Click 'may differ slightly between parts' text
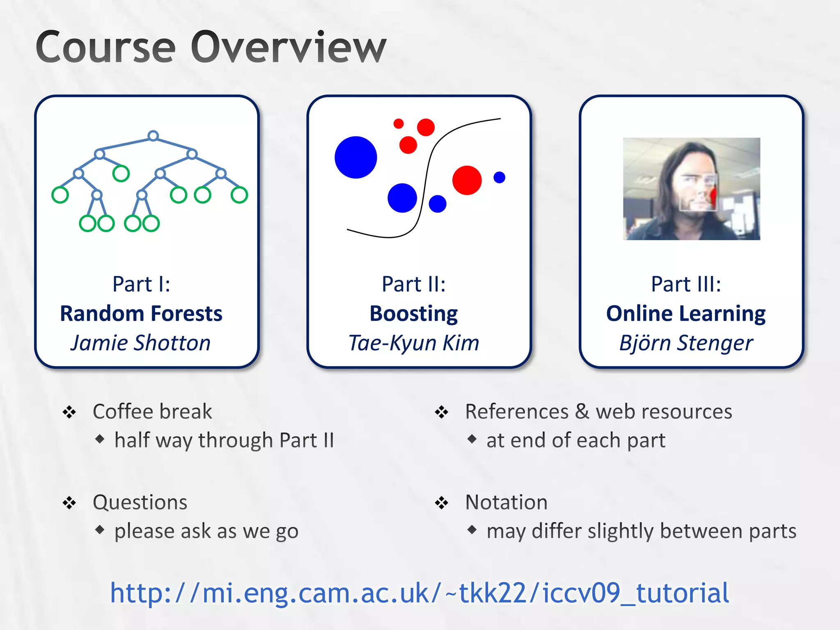Screen dimensions: 840x630 click(x=641, y=531)
